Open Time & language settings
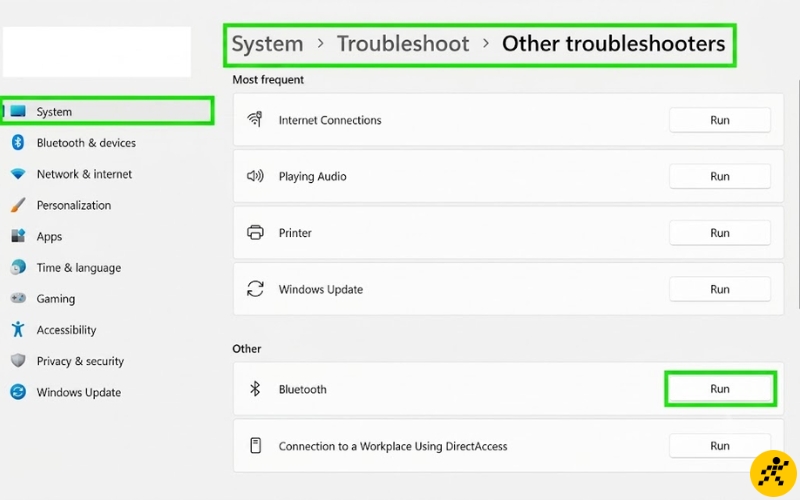The image size is (800, 500). tap(79, 268)
